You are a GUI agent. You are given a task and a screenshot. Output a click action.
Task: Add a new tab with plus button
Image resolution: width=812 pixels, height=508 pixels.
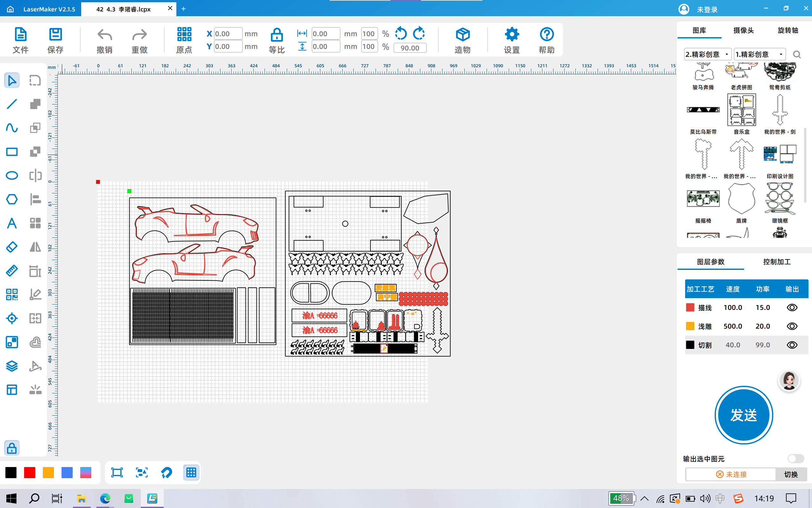184,9
